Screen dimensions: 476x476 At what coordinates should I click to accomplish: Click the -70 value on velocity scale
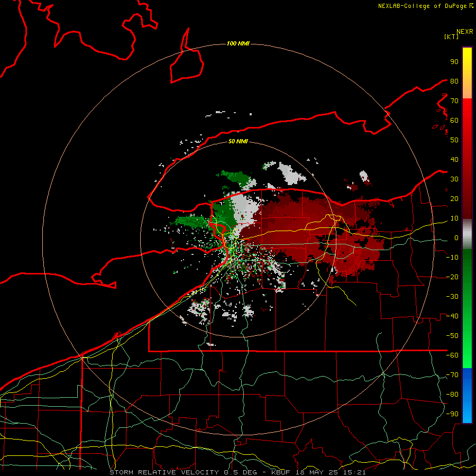pyautogui.click(x=452, y=375)
